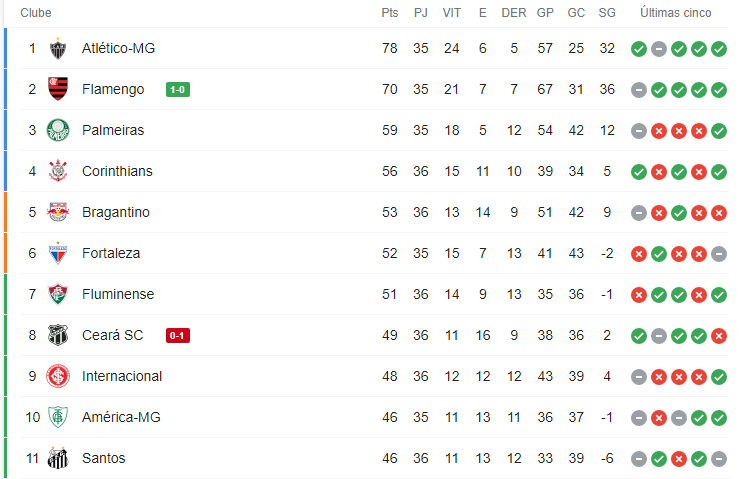The width and height of the screenshot is (739, 479).
Task: Click the Corinthians club crest
Action: (58, 171)
